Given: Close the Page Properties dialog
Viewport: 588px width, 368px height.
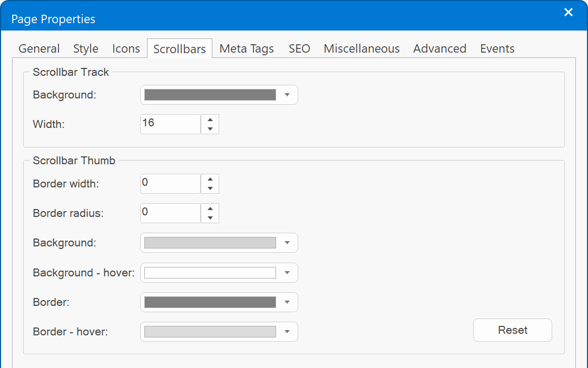Looking at the screenshot, I should click(x=569, y=12).
